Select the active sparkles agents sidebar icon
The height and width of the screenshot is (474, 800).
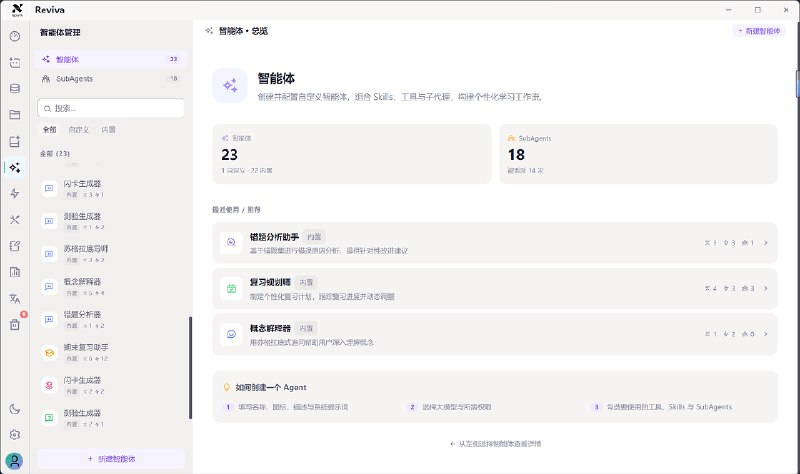point(15,167)
